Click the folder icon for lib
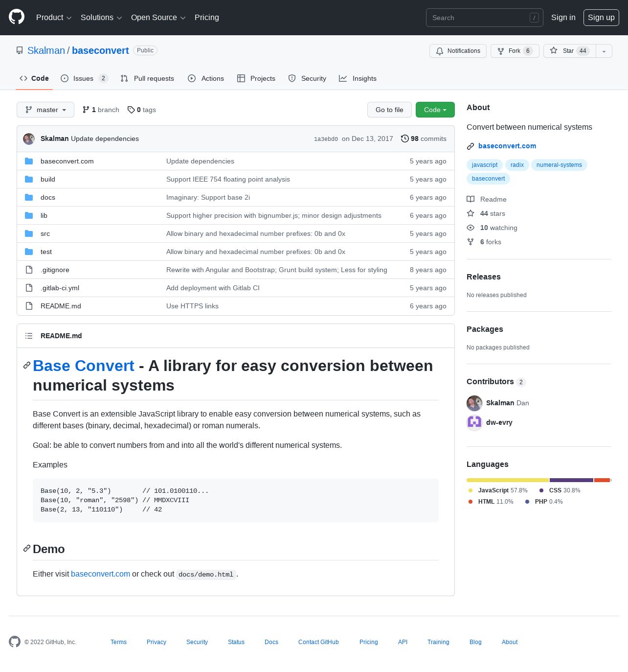628x672 pixels. [29, 215]
